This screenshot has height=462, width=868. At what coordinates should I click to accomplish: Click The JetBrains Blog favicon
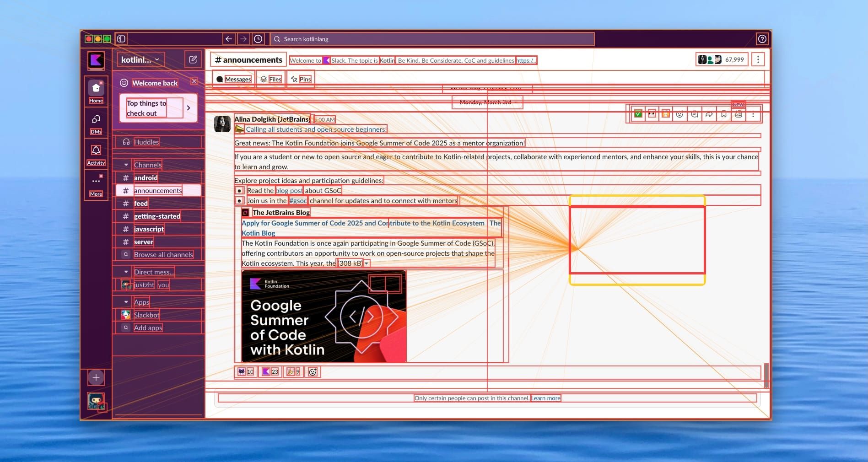246,212
